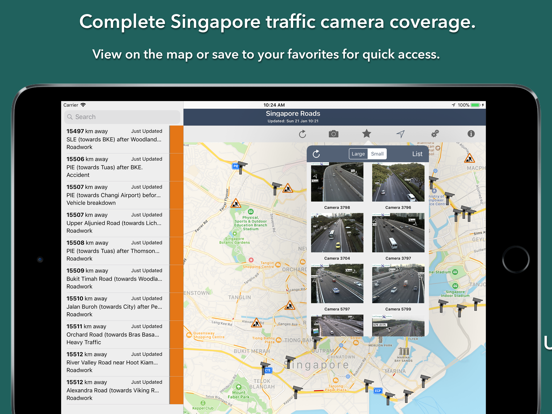Screen dimensions: 552x414
Task: Open favorites with the star icon
Action: [366, 133]
